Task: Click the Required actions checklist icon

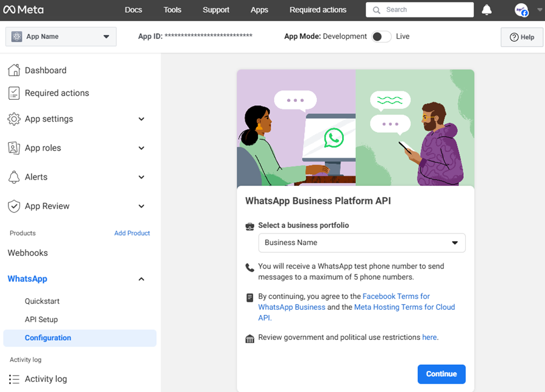Action: 14,93
